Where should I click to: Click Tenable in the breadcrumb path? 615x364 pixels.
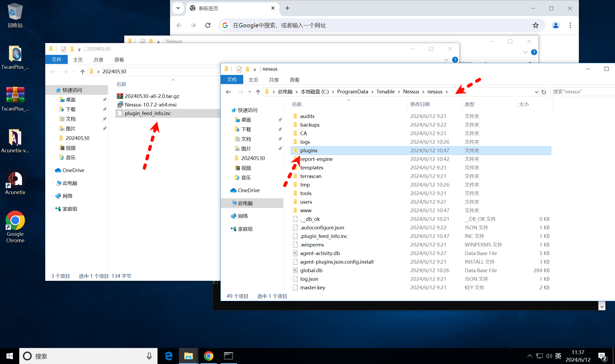[385, 92]
